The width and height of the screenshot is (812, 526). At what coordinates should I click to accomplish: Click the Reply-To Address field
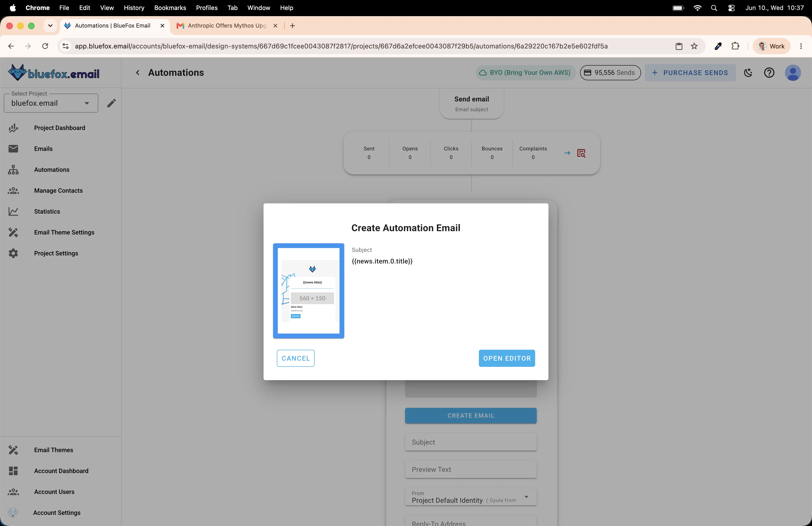[x=471, y=521]
